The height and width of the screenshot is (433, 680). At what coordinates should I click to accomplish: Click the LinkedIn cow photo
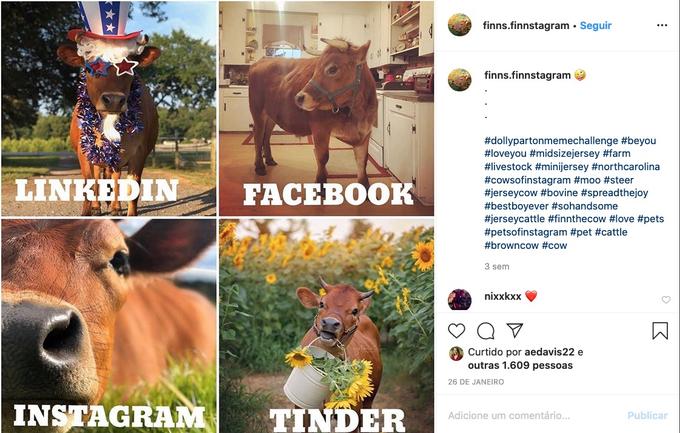tap(108, 108)
